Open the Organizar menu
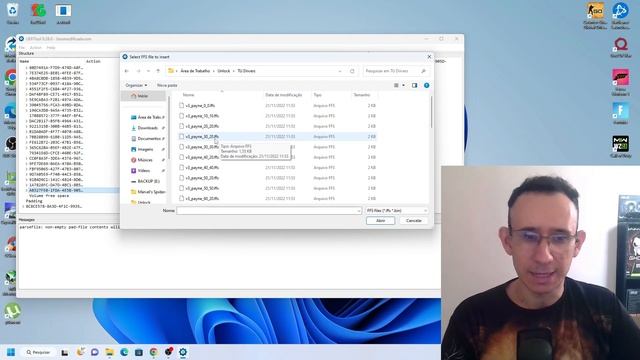The image size is (640, 360). (x=136, y=85)
